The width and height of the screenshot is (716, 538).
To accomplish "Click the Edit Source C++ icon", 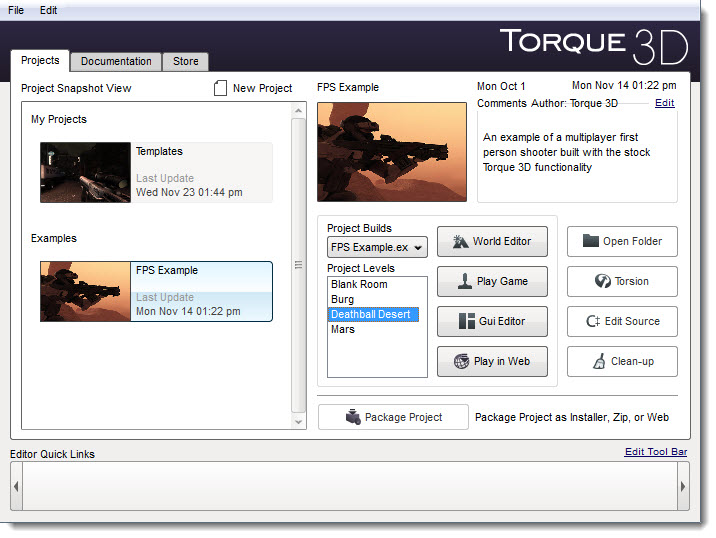I will pyautogui.click(x=593, y=321).
